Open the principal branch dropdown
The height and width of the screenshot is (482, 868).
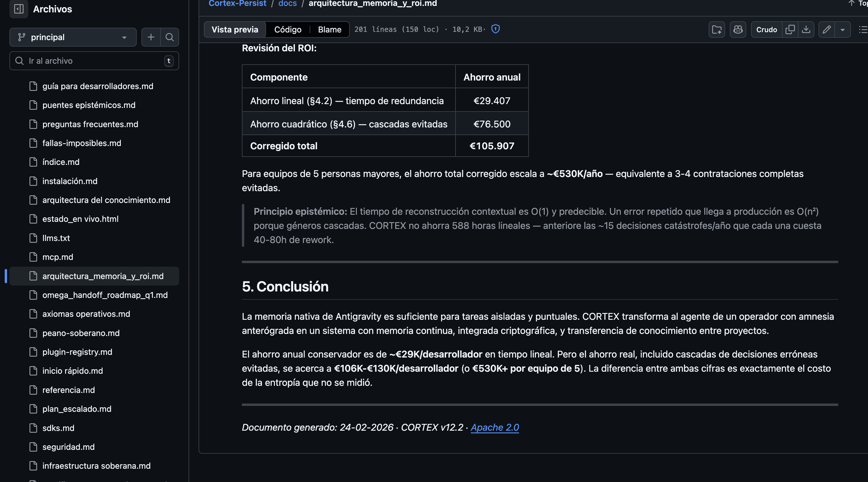(x=73, y=37)
